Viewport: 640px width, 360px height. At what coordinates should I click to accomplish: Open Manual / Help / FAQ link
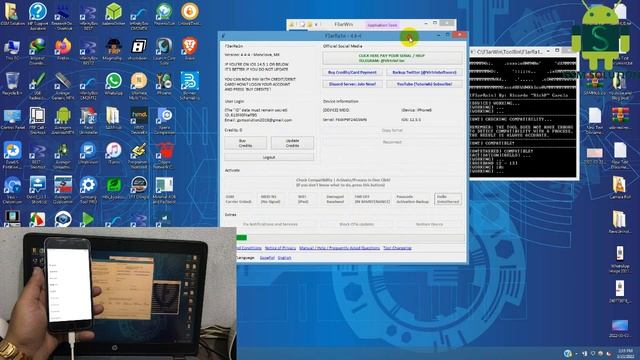[339, 248]
